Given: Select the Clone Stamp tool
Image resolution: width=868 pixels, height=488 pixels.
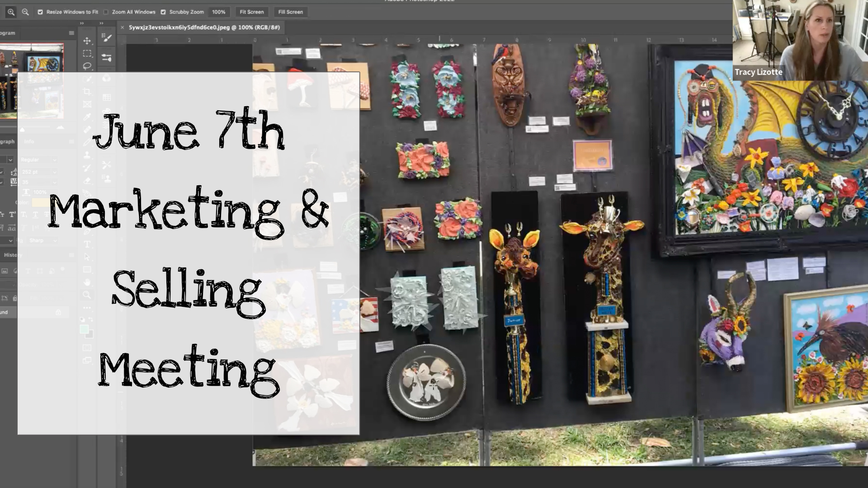Looking at the screenshot, I should click(x=87, y=155).
